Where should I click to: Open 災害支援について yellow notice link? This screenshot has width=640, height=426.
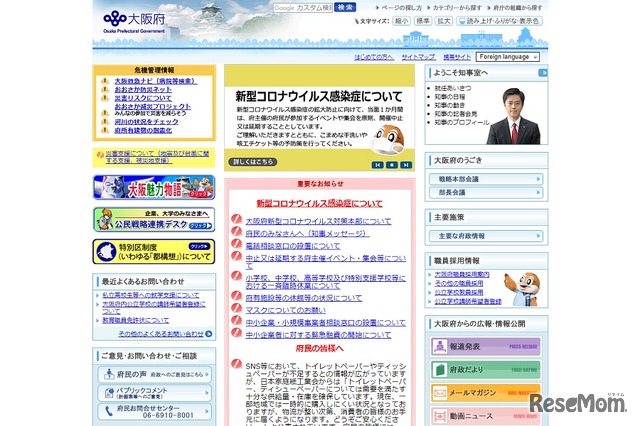coord(158,157)
